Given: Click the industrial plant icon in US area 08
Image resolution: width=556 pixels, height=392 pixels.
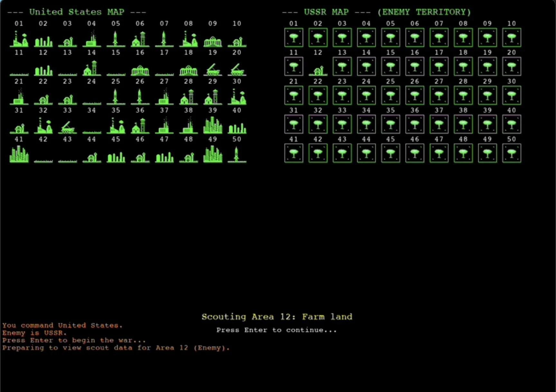Looking at the screenshot, I should [189, 39].
